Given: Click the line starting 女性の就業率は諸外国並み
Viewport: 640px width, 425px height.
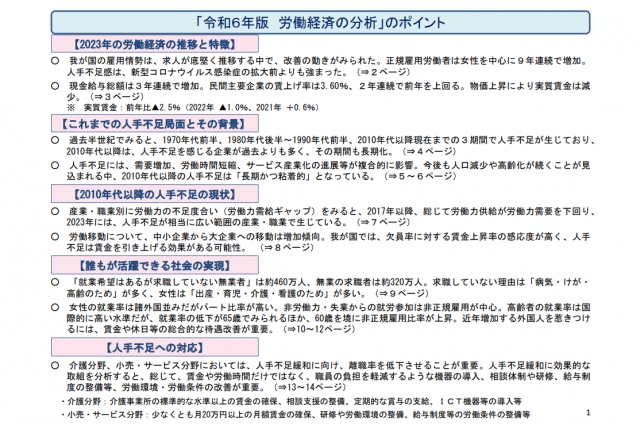Looking at the screenshot, I should tap(329, 307).
